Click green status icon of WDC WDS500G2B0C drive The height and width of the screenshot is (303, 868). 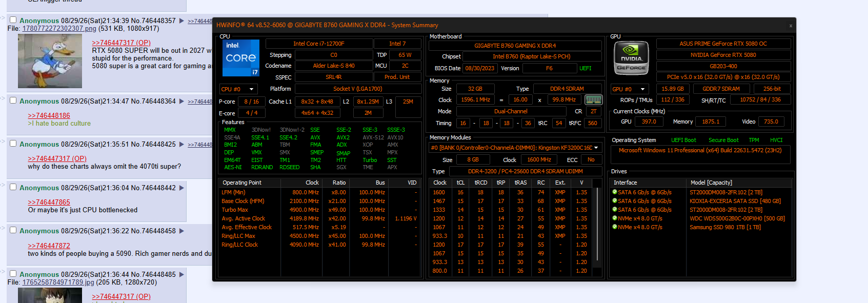615,218
